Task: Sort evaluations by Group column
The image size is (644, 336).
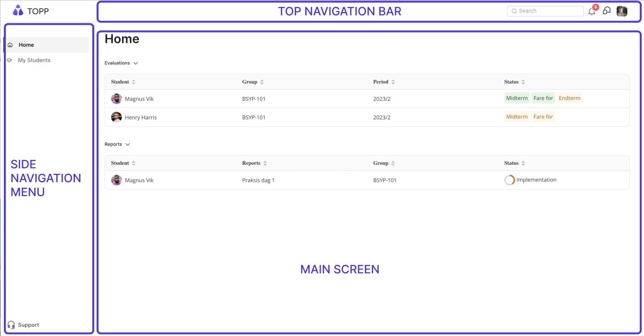Action: (x=262, y=82)
